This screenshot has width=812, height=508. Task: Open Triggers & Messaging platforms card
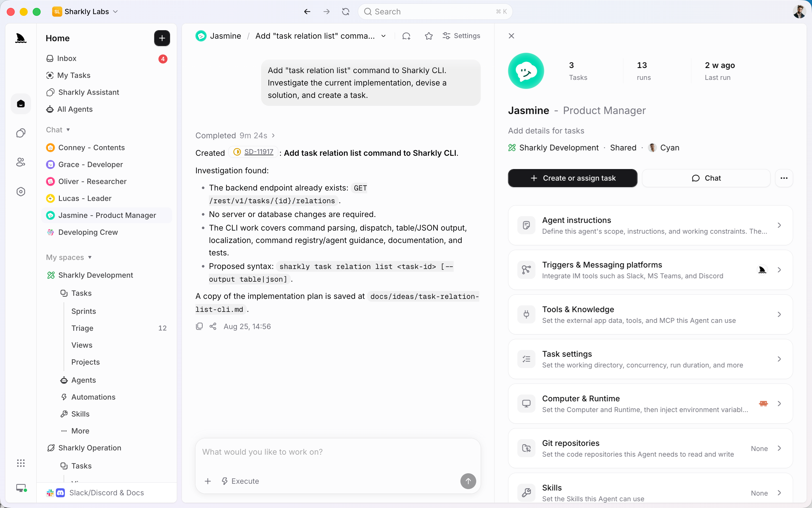(650, 270)
